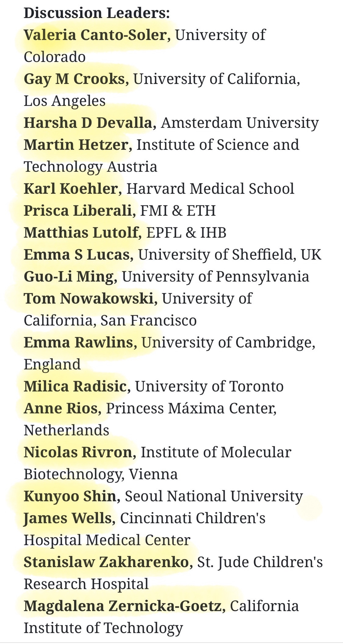
Task: Tap on Emma Rawlins
Action: 78,343
